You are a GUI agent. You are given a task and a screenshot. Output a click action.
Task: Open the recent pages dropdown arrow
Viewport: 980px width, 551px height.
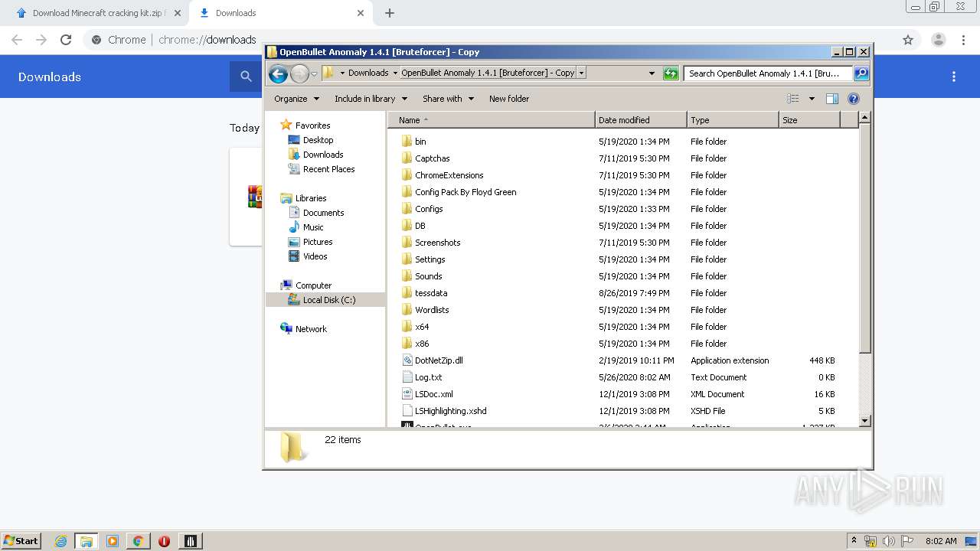[x=314, y=73]
